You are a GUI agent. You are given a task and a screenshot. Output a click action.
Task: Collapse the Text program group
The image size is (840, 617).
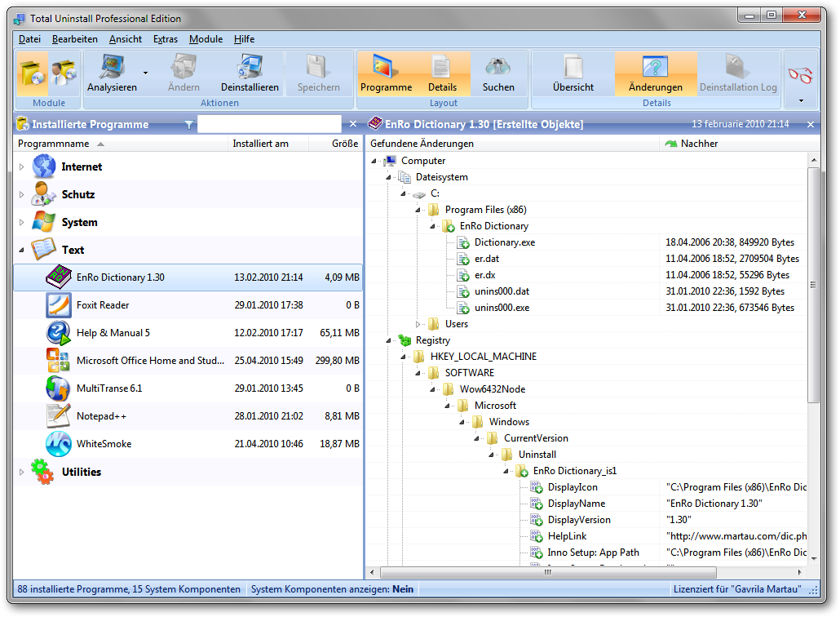click(21, 250)
